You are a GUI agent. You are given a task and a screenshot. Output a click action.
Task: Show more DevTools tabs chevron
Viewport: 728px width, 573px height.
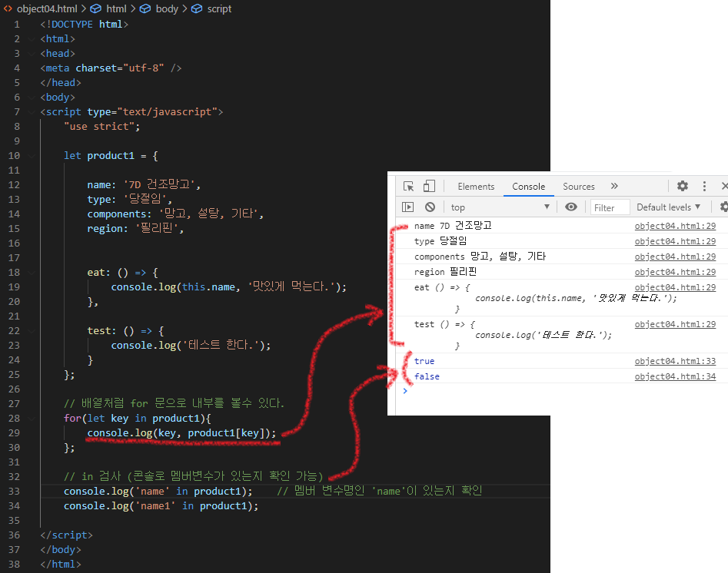pyautogui.click(x=614, y=186)
